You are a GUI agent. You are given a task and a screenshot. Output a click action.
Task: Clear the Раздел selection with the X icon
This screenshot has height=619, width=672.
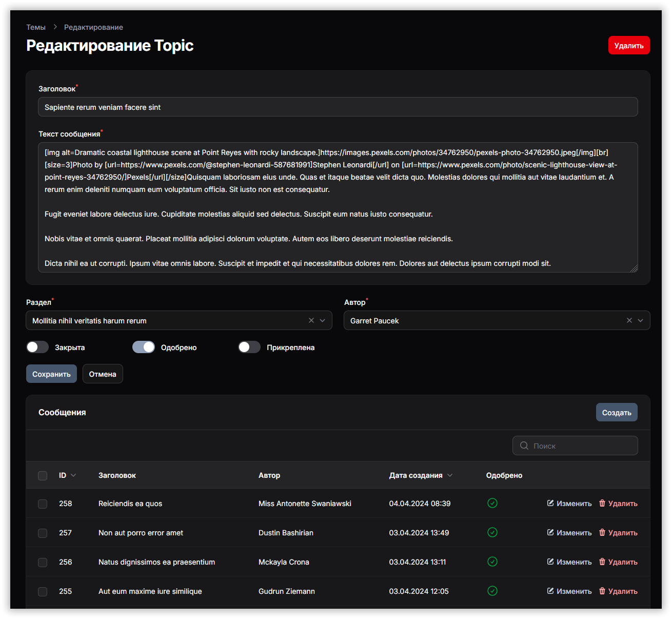311,320
